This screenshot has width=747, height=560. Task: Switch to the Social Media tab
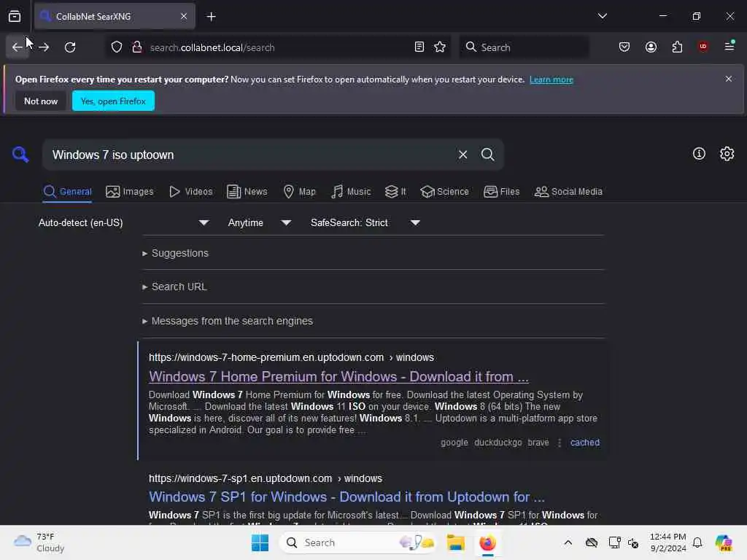coord(568,192)
